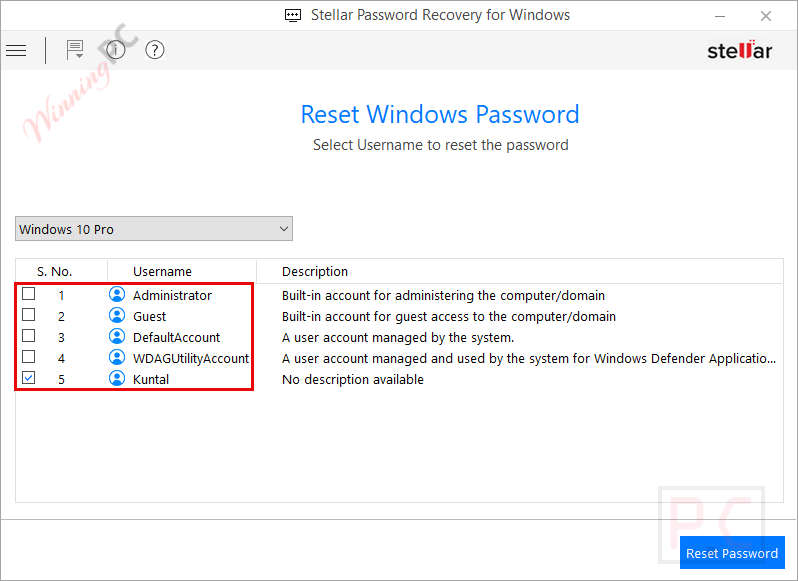The image size is (798, 581).
Task: Uncheck the Kuntal account checkbox
Action: [x=28, y=378]
